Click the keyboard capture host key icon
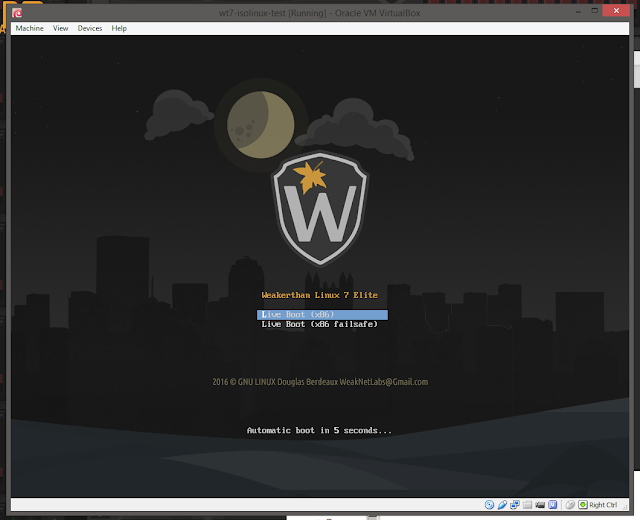 (583, 505)
